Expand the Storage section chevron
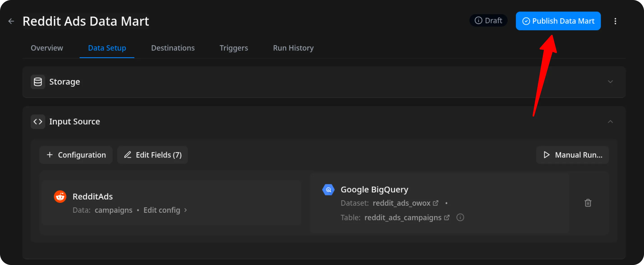 [x=610, y=82]
